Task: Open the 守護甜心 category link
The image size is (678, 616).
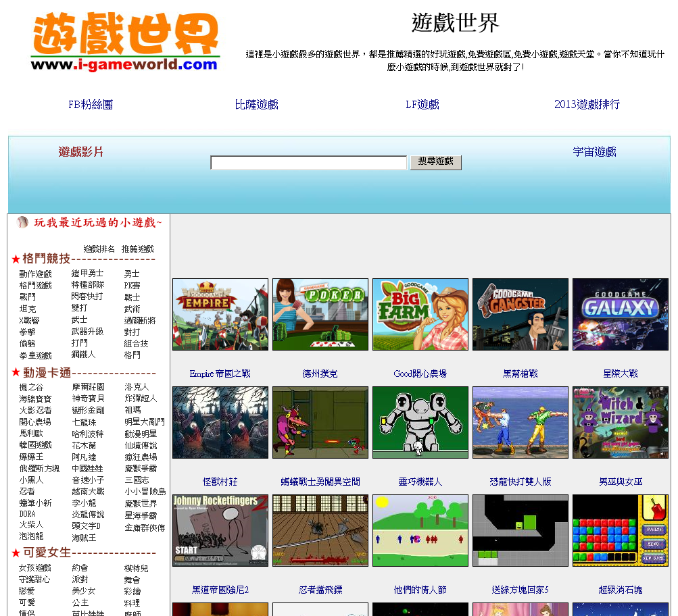Action: point(34,580)
